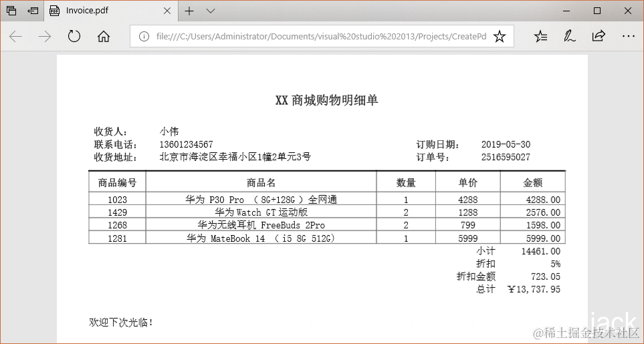
Task: Go to home page
Action: (x=104, y=37)
